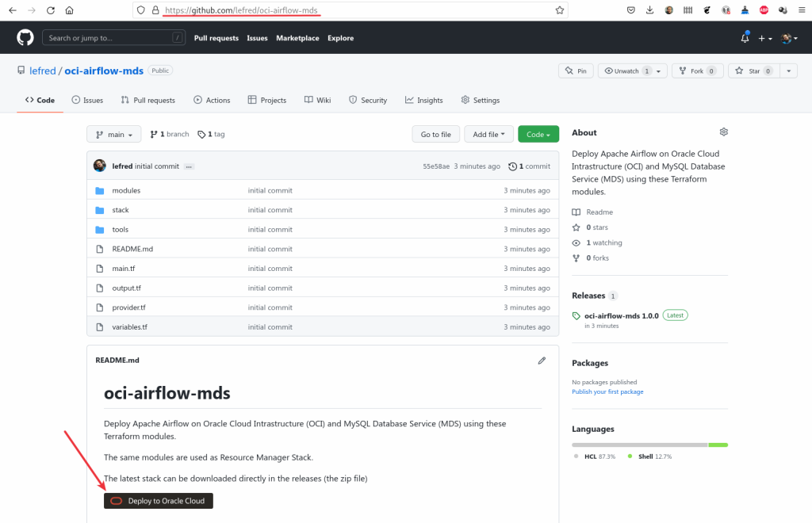The width and height of the screenshot is (812, 523).
Task: Open GitHub notifications bell
Action: (x=744, y=37)
